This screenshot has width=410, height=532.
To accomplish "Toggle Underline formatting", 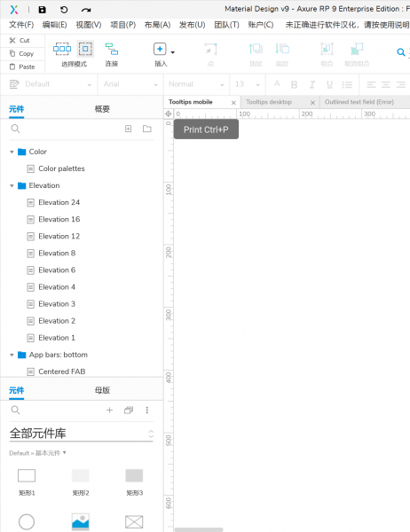I will coord(329,84).
